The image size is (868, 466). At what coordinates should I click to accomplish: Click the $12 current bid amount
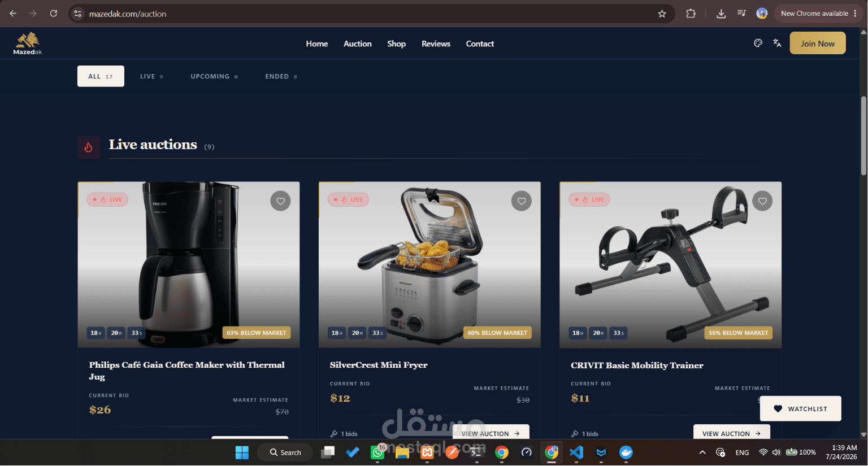pos(340,398)
